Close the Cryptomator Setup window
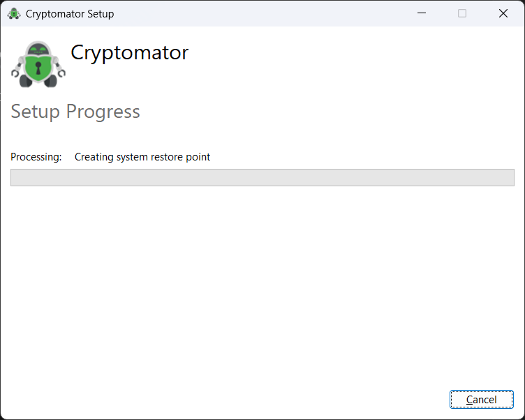The image size is (525, 420). pyautogui.click(x=503, y=13)
